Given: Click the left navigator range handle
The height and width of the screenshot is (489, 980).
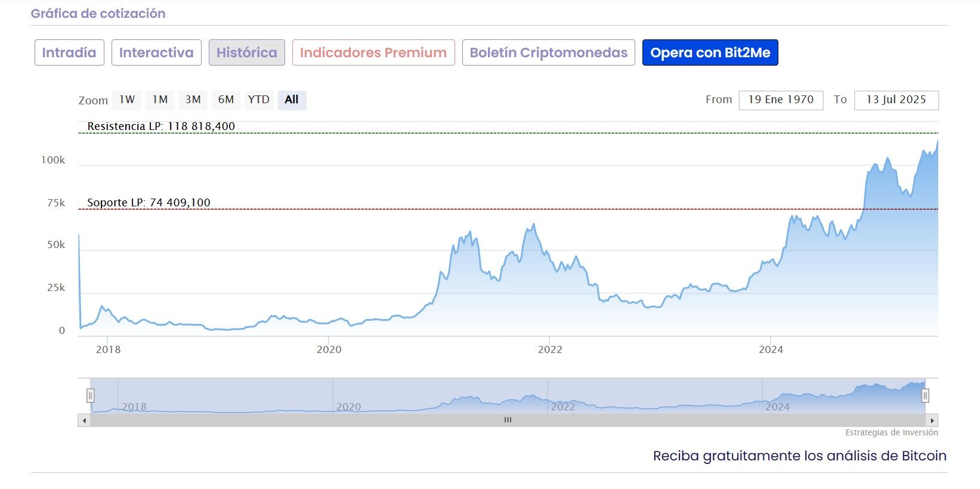Looking at the screenshot, I should [x=91, y=395].
